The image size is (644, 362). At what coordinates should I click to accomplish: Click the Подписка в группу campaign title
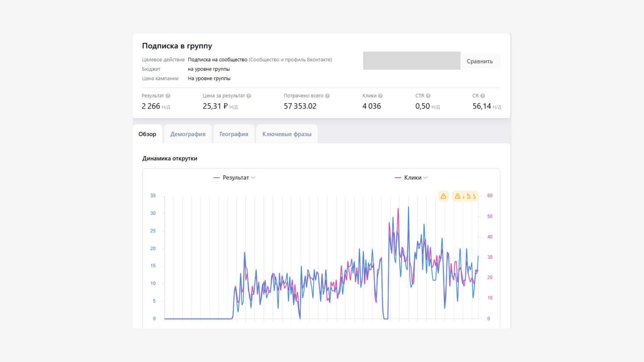click(x=177, y=46)
